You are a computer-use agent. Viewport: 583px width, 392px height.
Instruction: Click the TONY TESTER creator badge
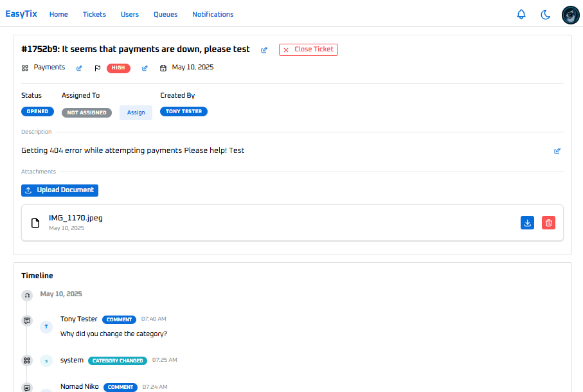184,112
